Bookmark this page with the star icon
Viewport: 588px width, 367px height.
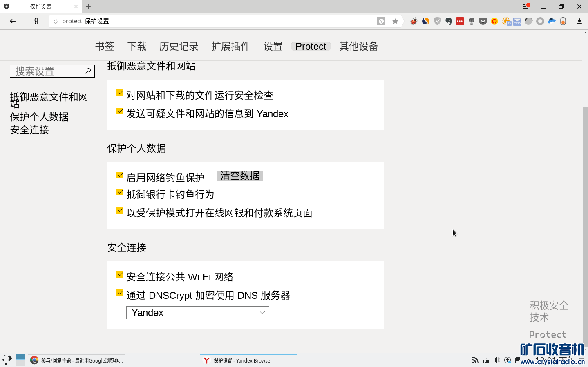[395, 21]
